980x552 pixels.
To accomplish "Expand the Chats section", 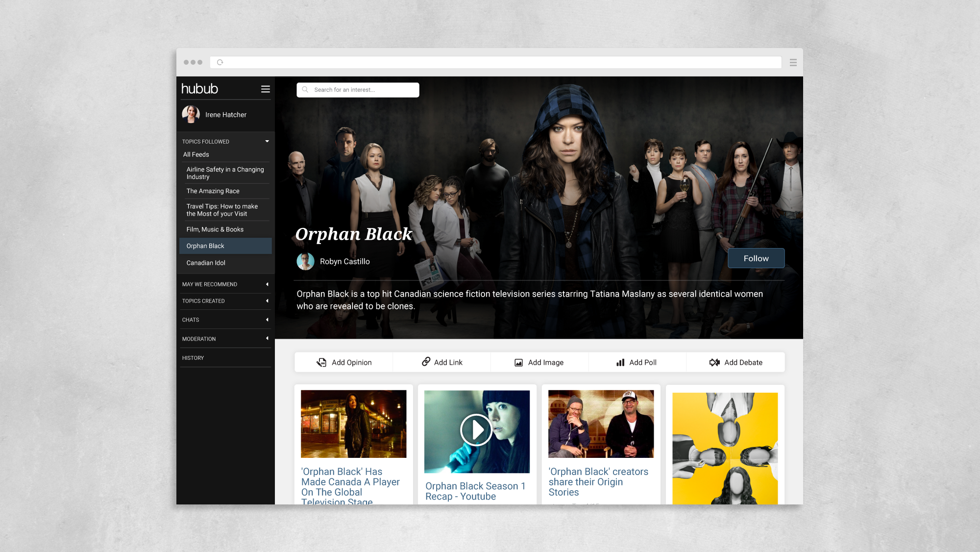I will point(267,320).
